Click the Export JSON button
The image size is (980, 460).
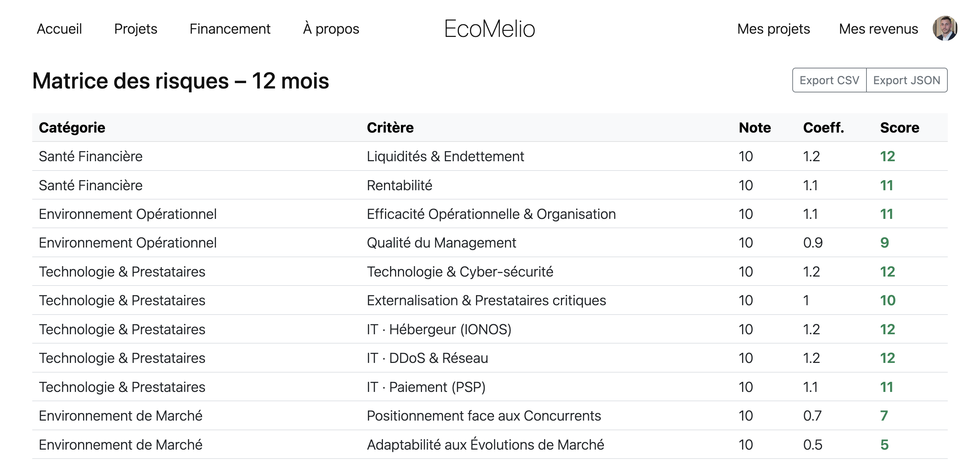[x=907, y=80]
